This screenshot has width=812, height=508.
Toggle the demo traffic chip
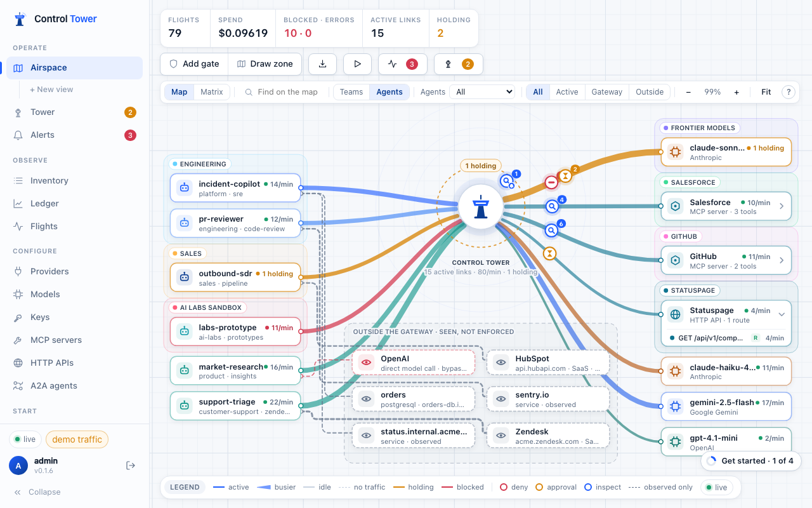[77, 439]
